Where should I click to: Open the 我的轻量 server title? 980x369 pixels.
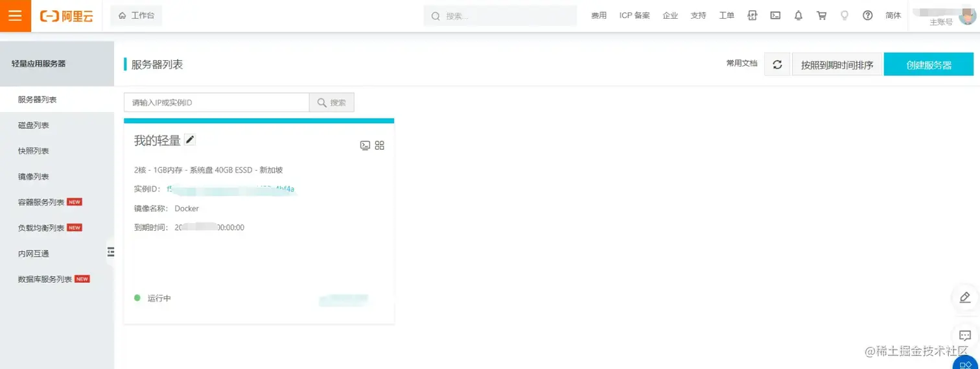pyautogui.click(x=157, y=141)
